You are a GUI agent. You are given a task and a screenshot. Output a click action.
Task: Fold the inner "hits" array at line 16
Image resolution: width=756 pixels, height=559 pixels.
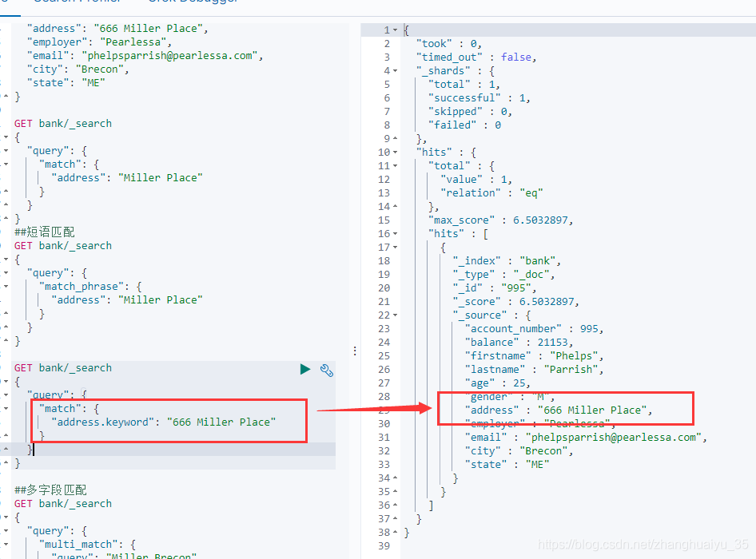(x=396, y=234)
